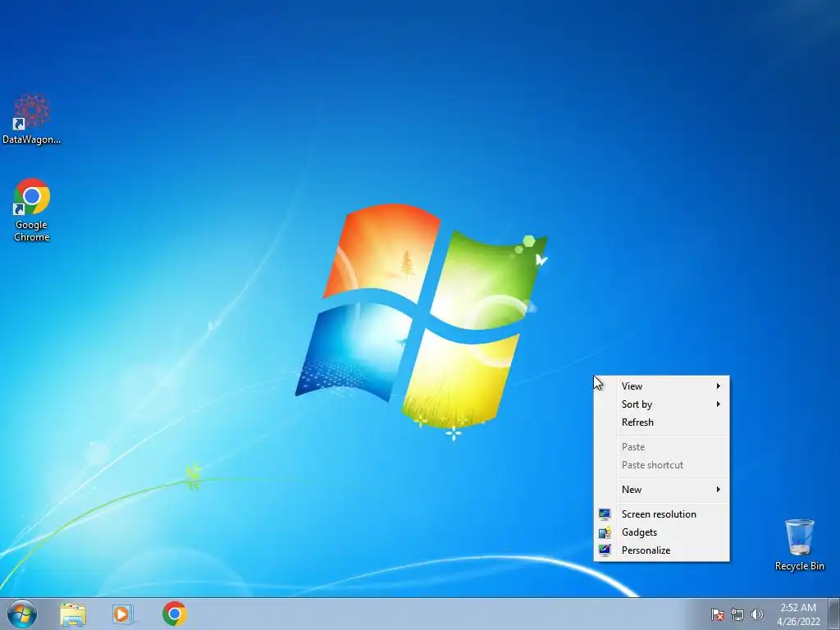Open the network status tray icon
Image resolution: width=840 pixels, height=630 pixels.
coord(737,614)
